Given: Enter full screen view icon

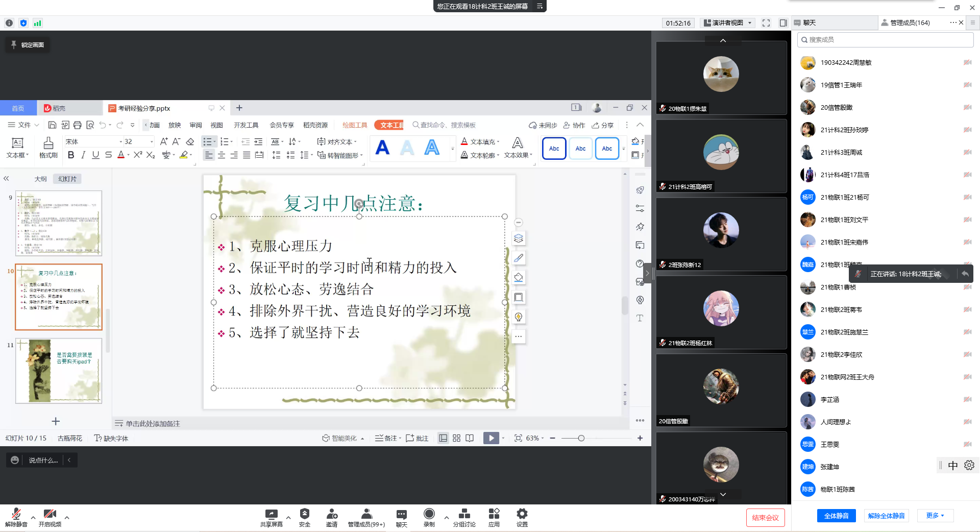Looking at the screenshot, I should click(x=766, y=23).
